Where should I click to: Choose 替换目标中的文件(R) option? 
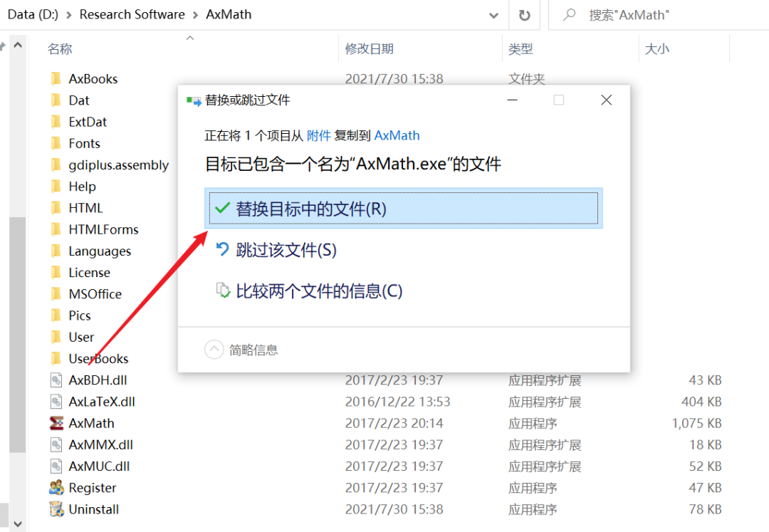coord(403,209)
